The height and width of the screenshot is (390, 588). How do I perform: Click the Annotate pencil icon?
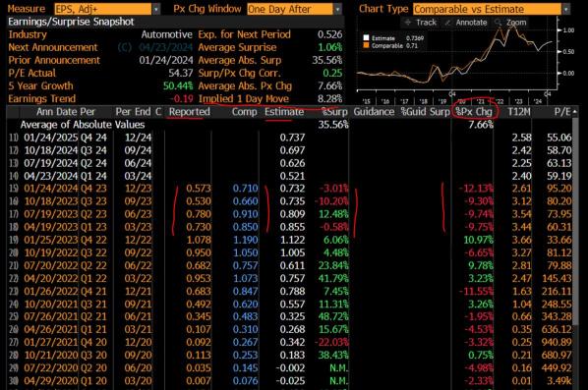[x=447, y=23]
